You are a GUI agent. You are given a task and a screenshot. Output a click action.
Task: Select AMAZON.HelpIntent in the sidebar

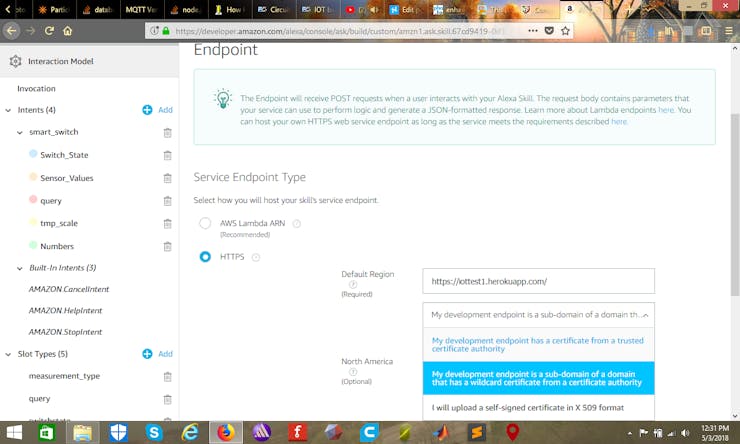coord(65,310)
